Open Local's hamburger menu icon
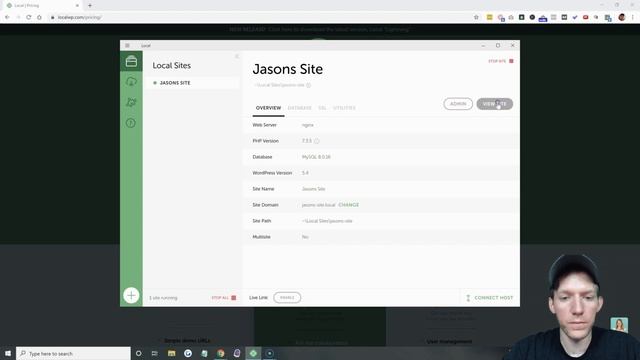640x360 pixels. coord(127,45)
